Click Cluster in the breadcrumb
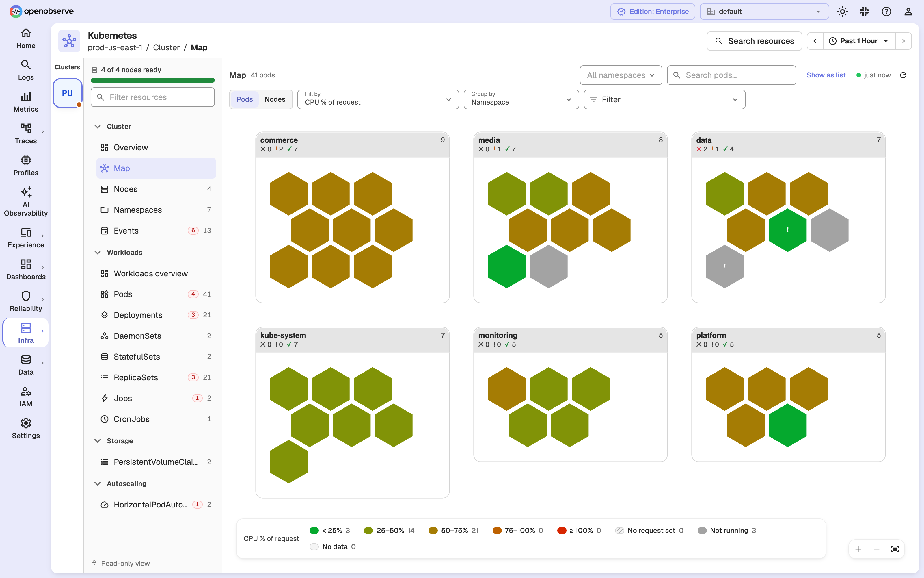Screen dimensions: 924x578 (x=166, y=47)
